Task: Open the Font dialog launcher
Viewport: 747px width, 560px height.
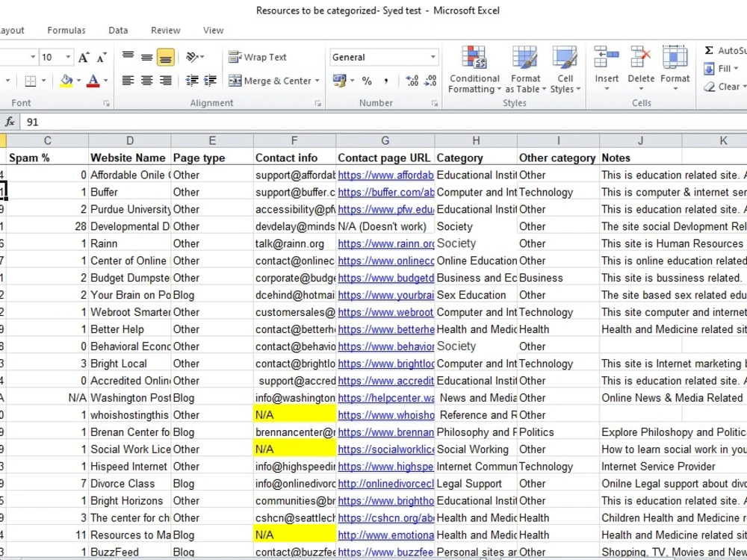Action: coord(106,103)
